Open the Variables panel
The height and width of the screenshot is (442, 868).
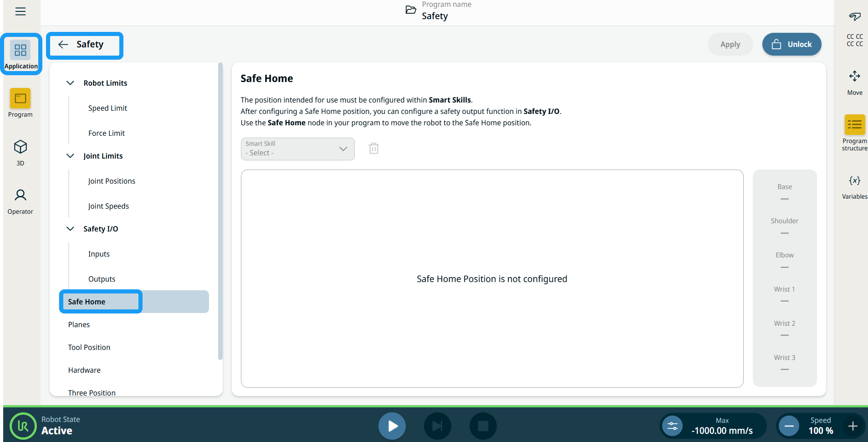pos(854,186)
